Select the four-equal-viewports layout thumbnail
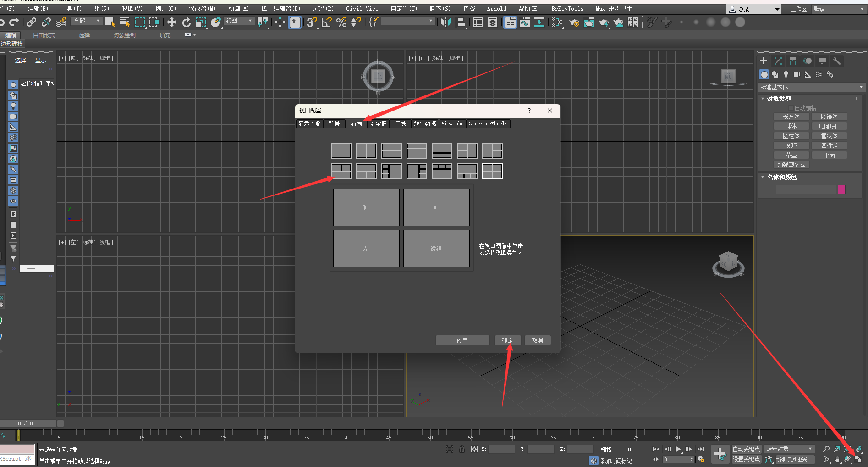 [492, 171]
